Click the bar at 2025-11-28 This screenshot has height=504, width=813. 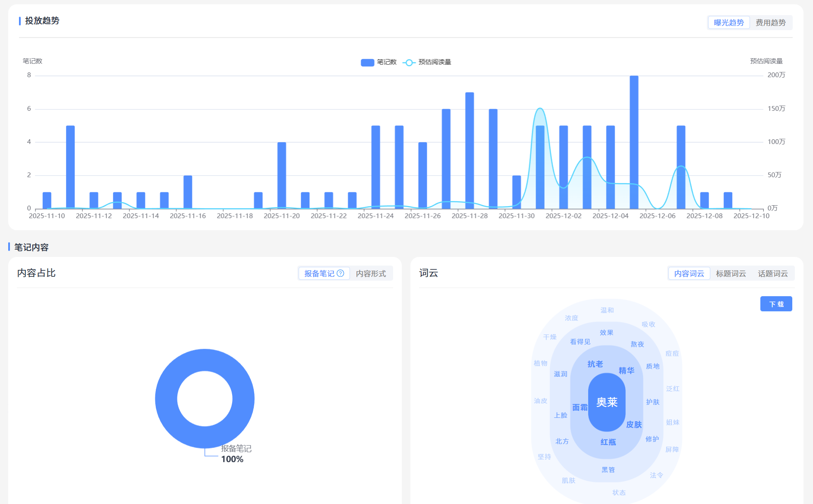click(470, 151)
